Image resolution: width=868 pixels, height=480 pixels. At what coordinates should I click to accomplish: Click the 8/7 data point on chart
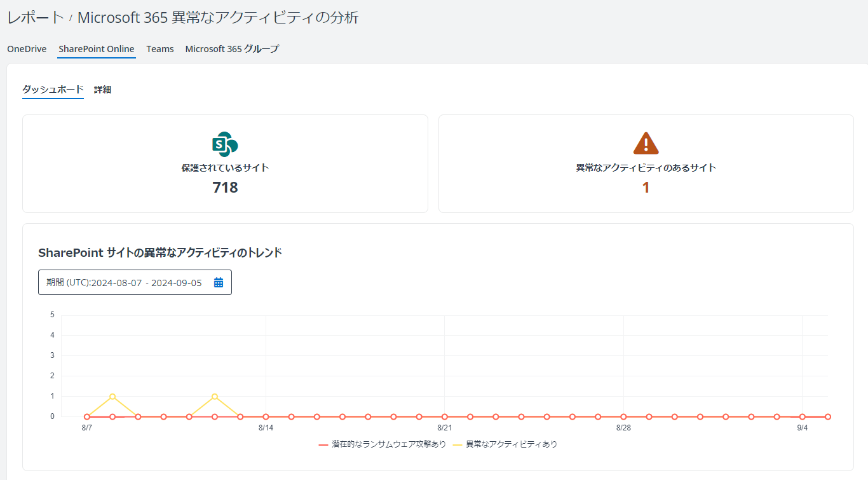(x=87, y=417)
